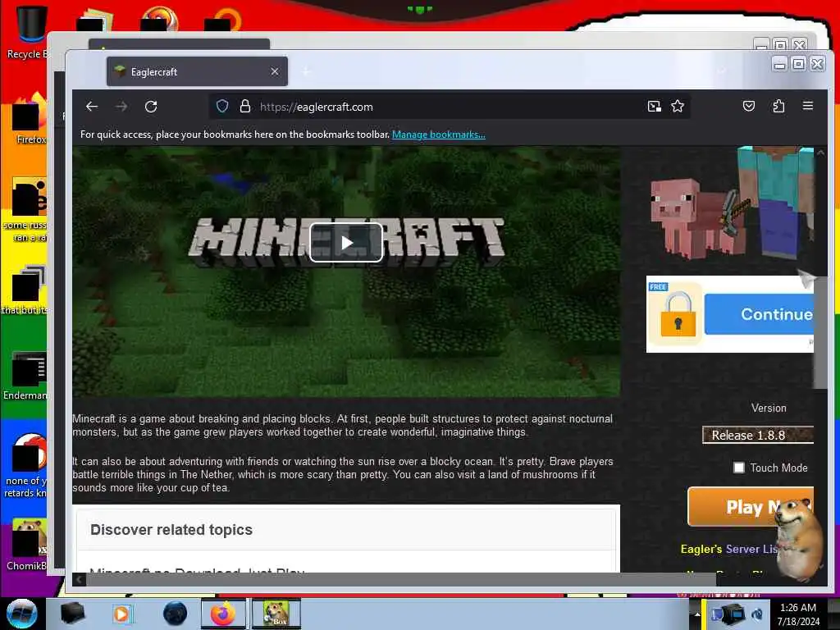Click the Firefox taskbar button

point(223,614)
